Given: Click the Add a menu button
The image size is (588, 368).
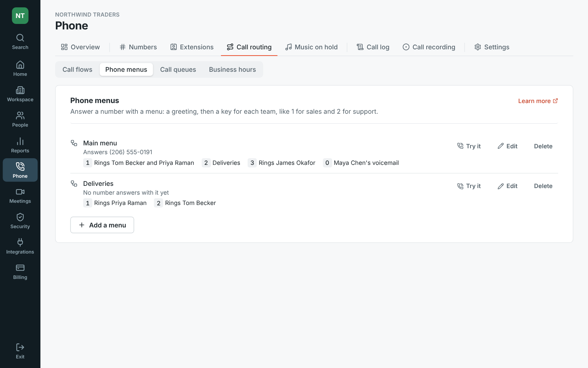Looking at the screenshot, I should (x=102, y=225).
